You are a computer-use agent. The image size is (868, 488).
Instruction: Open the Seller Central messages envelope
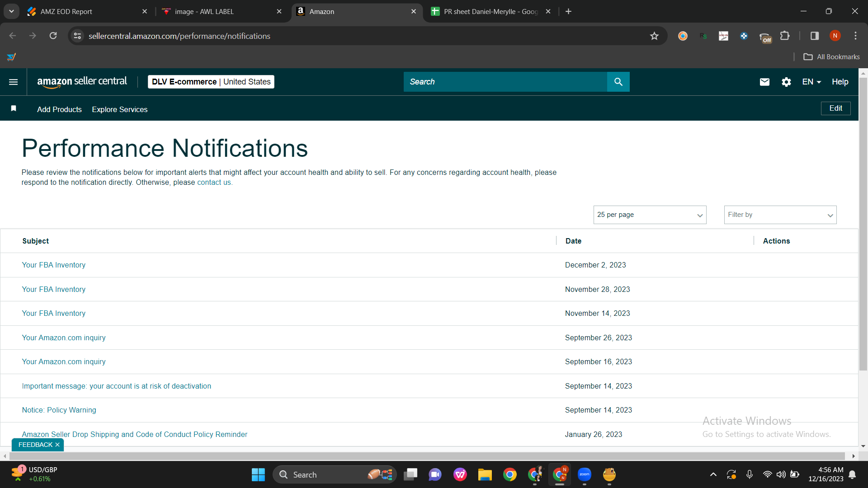764,82
